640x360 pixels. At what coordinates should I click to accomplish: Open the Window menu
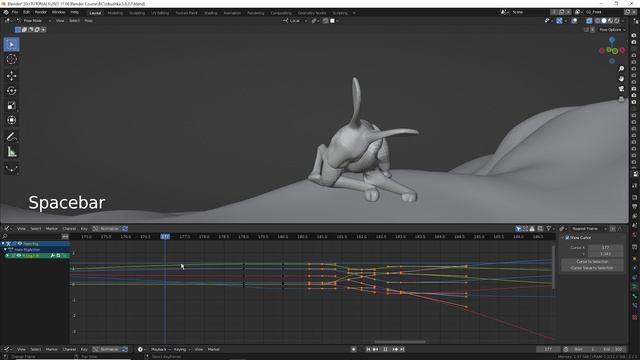58,12
